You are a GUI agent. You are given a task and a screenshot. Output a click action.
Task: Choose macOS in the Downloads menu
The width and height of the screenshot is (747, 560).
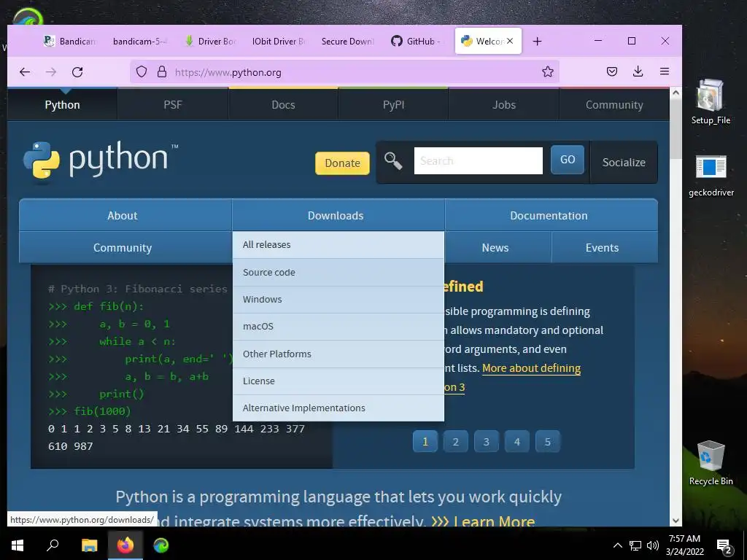[338, 327]
